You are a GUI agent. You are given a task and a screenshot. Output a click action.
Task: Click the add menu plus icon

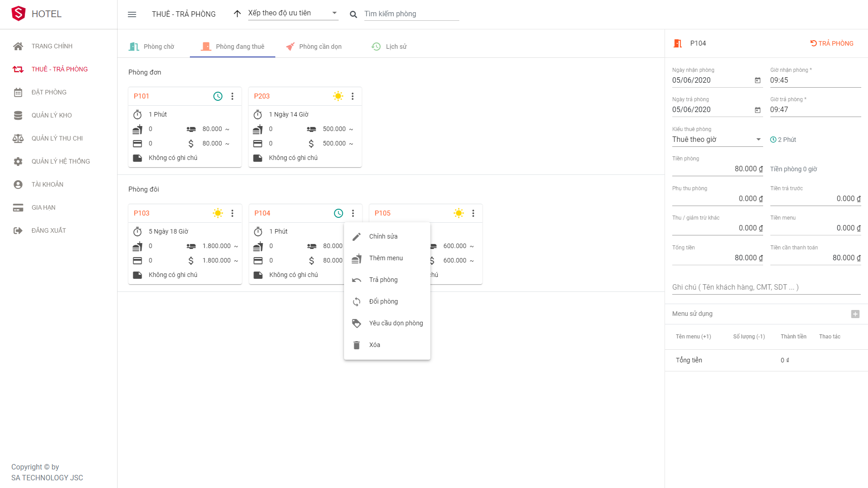point(855,314)
